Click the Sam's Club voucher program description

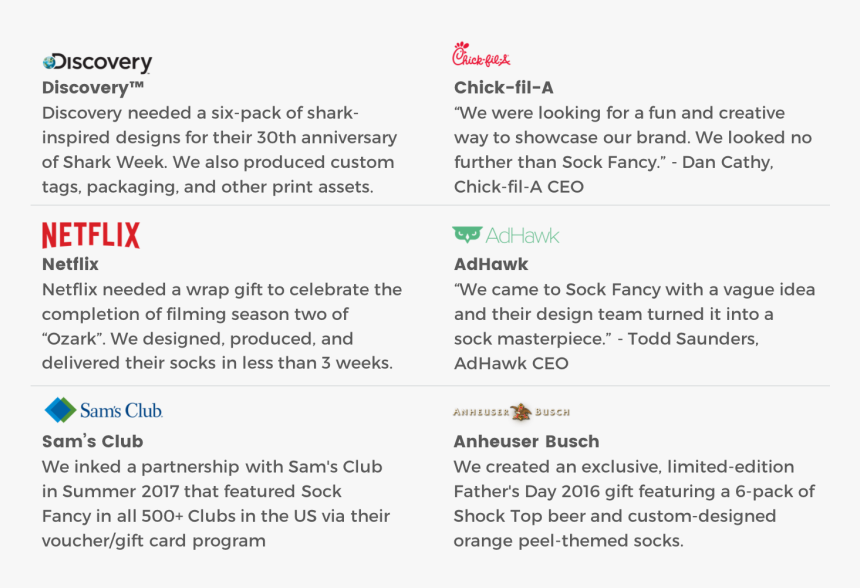[x=216, y=504]
